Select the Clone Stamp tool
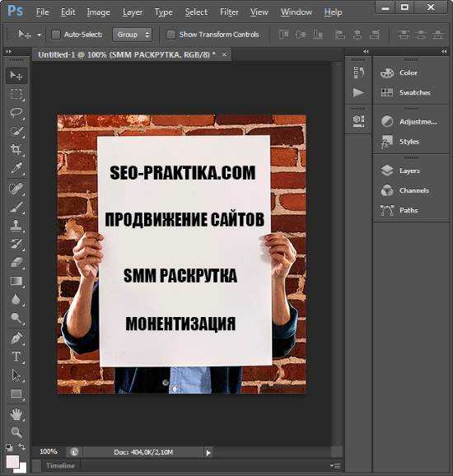Screen dimensions: 453x476 point(16,226)
